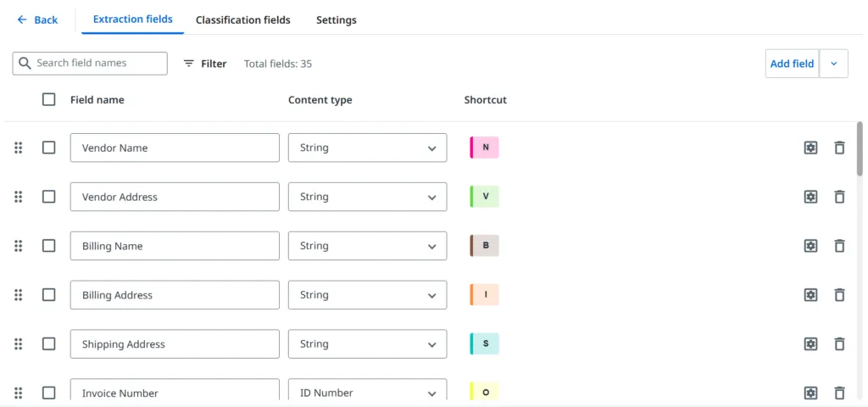Edit the Vendor Name text field
The height and width of the screenshot is (407, 868).
click(175, 148)
